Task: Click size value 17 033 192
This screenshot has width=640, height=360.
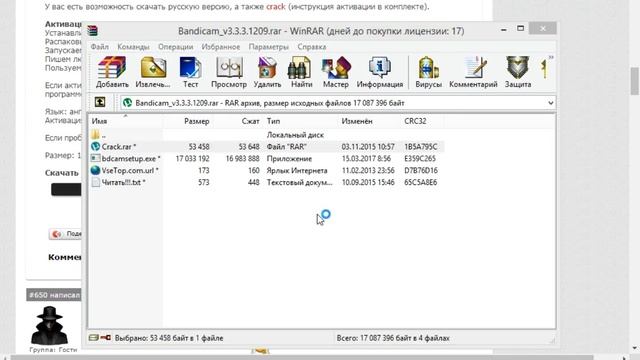Action: [192, 158]
